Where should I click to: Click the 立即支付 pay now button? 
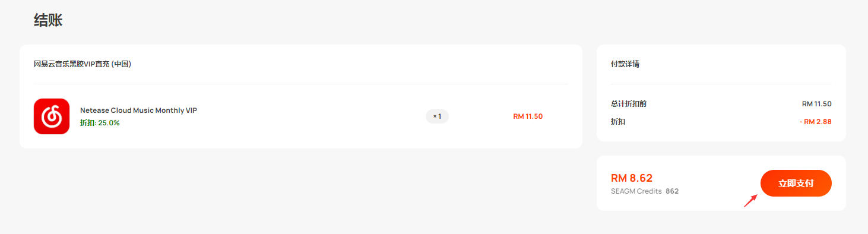(796, 184)
